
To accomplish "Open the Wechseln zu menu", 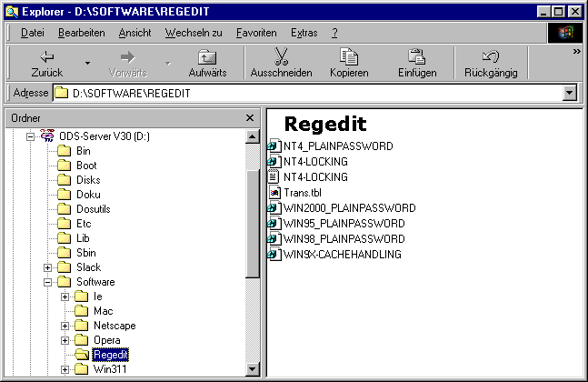I will point(194,33).
